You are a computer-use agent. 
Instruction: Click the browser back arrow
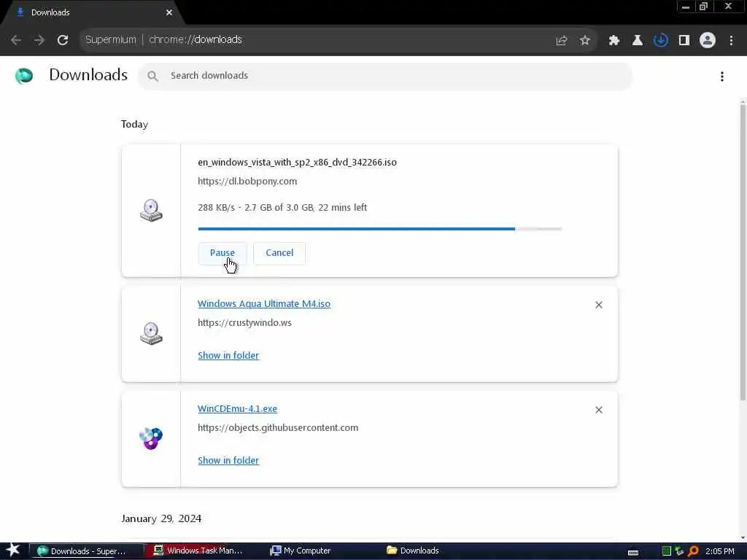pyautogui.click(x=16, y=40)
